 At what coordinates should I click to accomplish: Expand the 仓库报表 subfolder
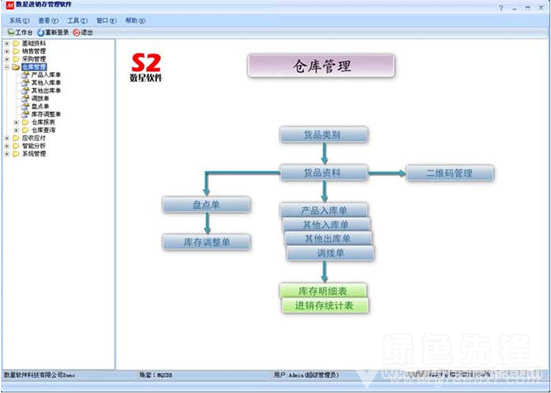(16, 122)
